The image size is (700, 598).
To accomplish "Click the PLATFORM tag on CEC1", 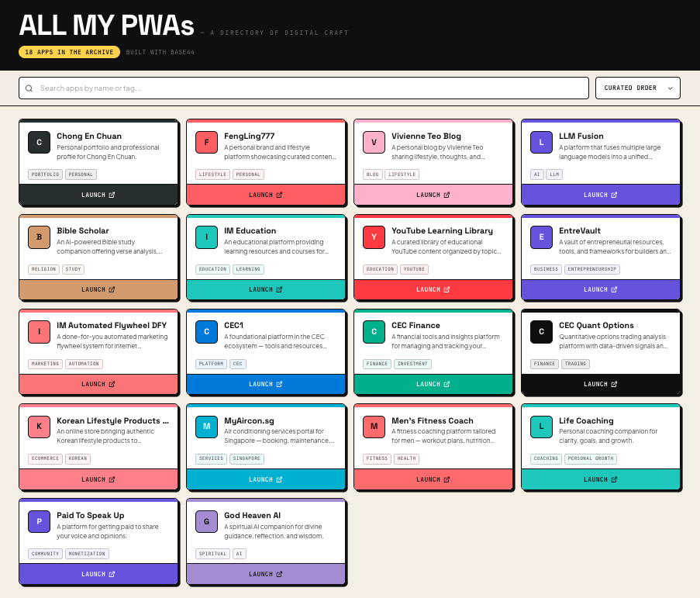I will tap(211, 364).
